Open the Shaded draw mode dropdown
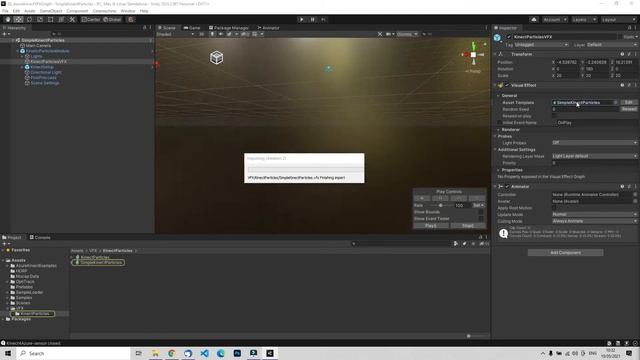640x360 pixels. click(x=176, y=34)
